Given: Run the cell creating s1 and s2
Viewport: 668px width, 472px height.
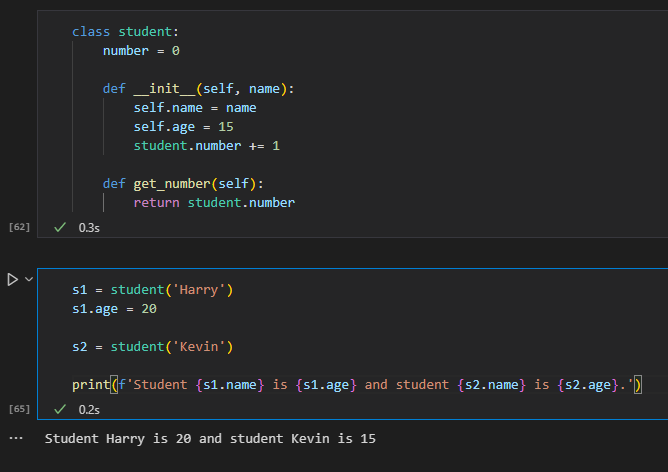Looking at the screenshot, I should pyautogui.click(x=12, y=279).
